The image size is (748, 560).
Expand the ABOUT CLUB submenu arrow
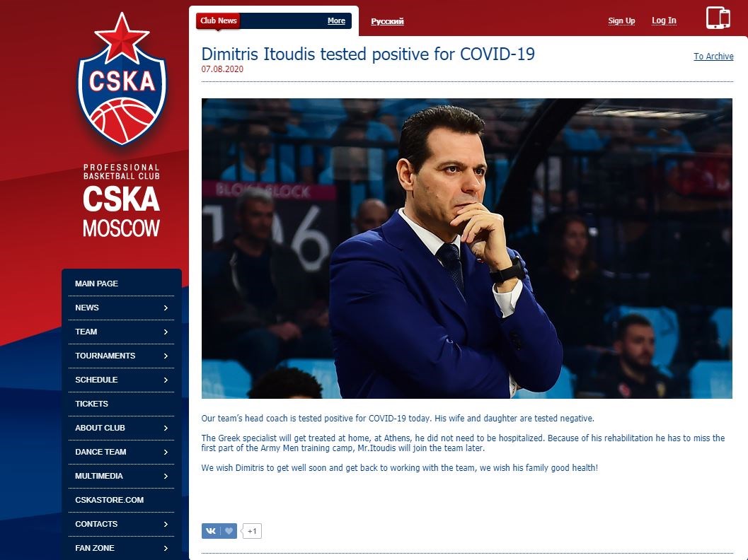(166, 428)
